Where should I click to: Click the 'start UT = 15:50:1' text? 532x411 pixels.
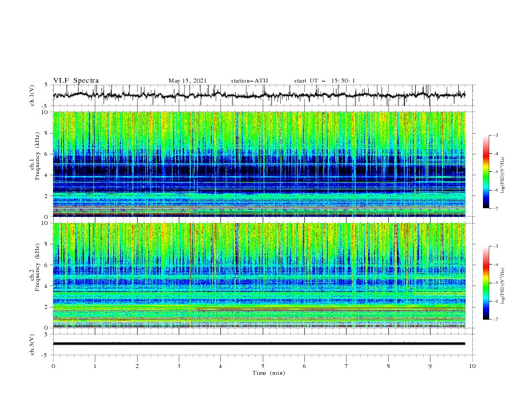click(x=324, y=81)
